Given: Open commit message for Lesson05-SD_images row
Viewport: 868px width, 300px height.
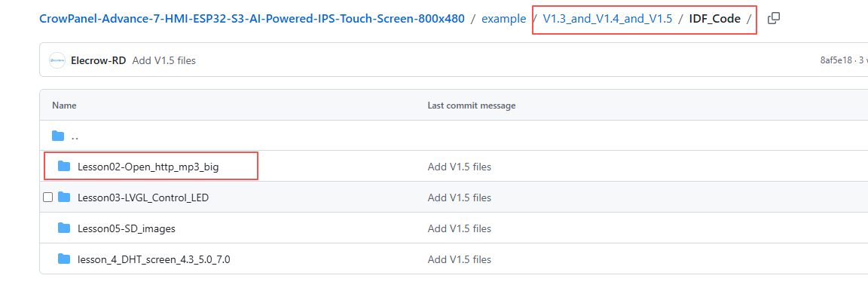Looking at the screenshot, I should pyautogui.click(x=460, y=228).
